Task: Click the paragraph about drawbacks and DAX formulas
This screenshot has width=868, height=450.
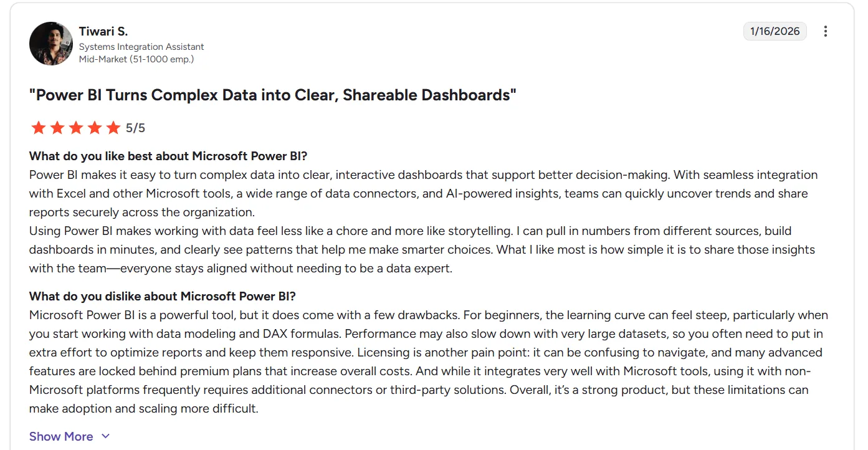Action: 429,362
